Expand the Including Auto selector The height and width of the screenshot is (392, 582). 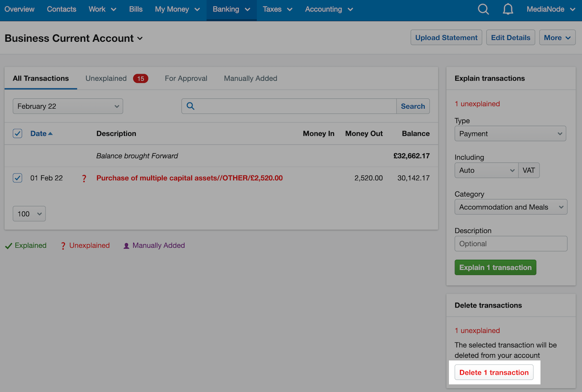(x=486, y=170)
